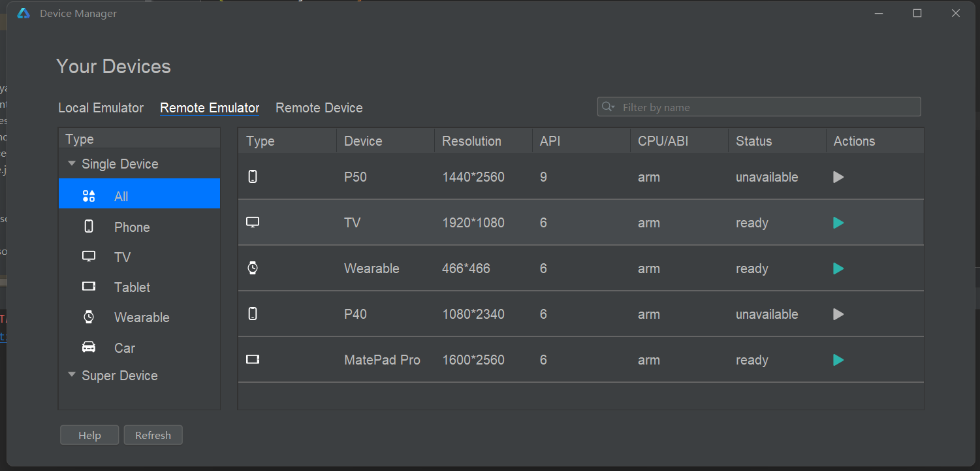Click the watch icon in Wearable row
980x471 pixels.
253,268
